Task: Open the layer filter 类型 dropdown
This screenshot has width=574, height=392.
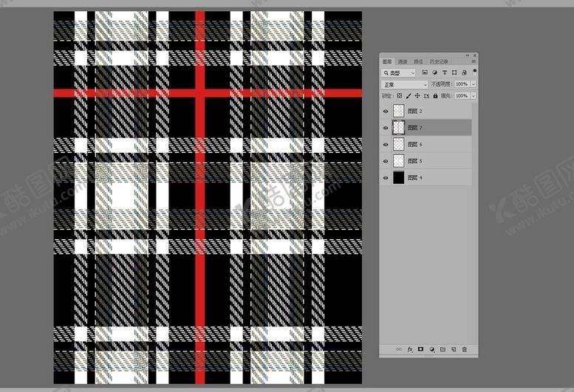Action: coord(399,73)
